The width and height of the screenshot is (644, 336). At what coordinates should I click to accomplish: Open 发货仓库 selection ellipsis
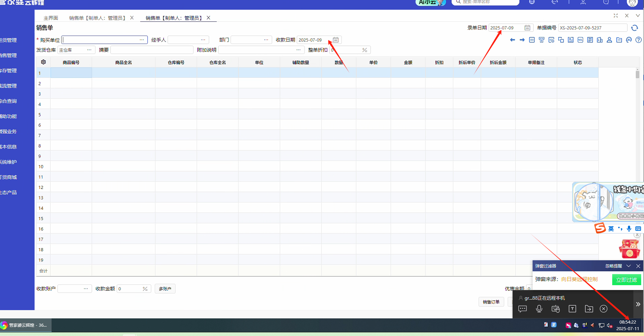click(x=89, y=50)
